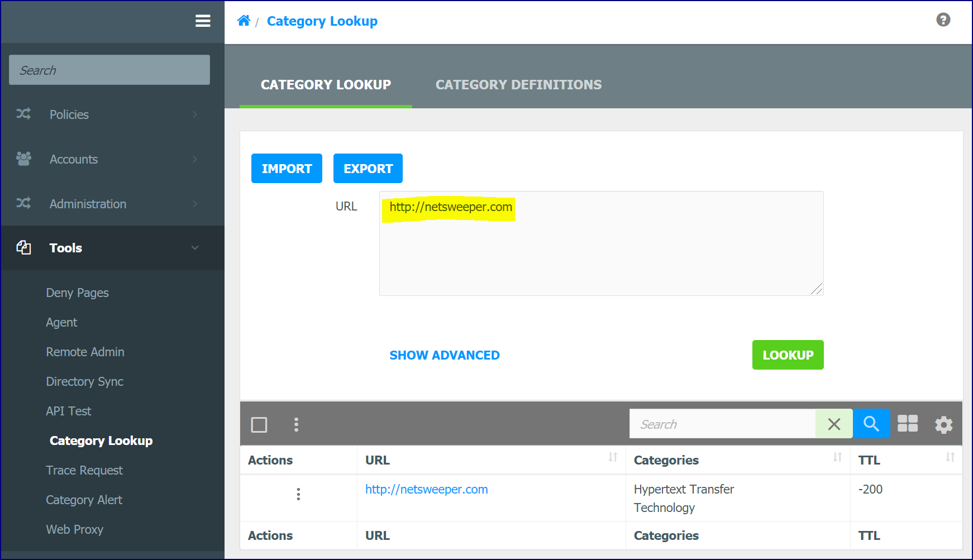Click the Import button
The image size is (973, 560).
287,168
